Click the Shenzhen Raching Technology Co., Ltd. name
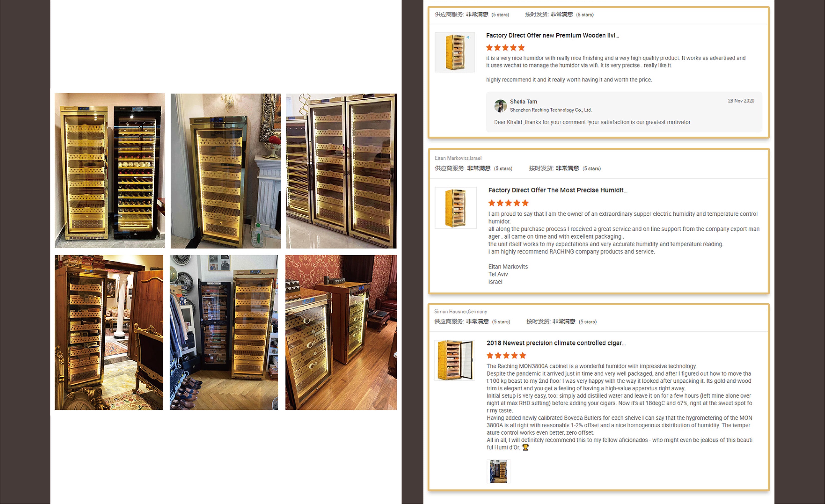 (551, 110)
